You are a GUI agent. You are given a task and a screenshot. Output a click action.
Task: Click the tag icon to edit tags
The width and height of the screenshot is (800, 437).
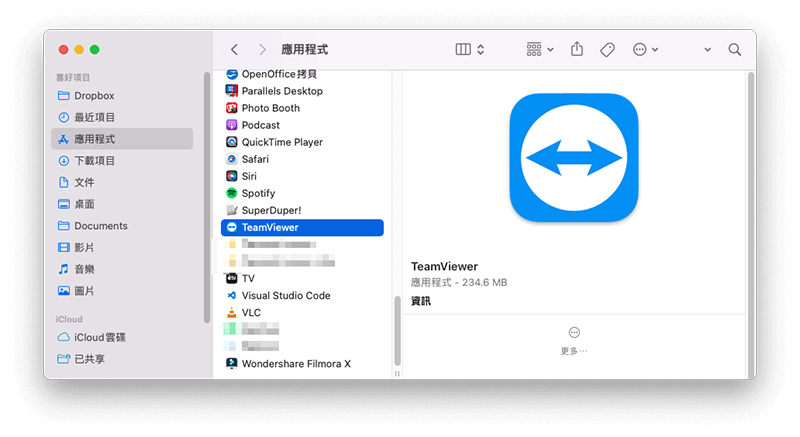click(607, 49)
